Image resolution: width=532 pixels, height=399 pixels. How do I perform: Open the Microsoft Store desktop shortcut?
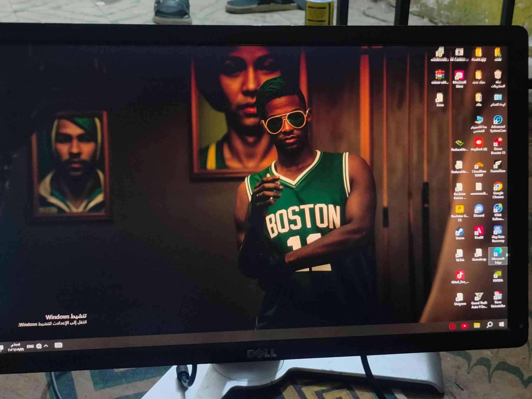(459, 79)
